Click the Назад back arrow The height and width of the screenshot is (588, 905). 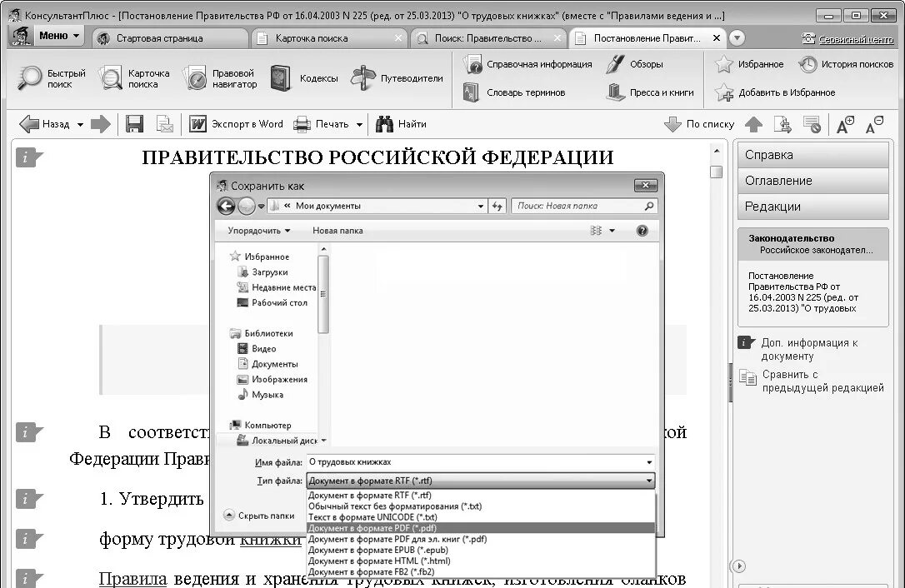[x=44, y=123]
